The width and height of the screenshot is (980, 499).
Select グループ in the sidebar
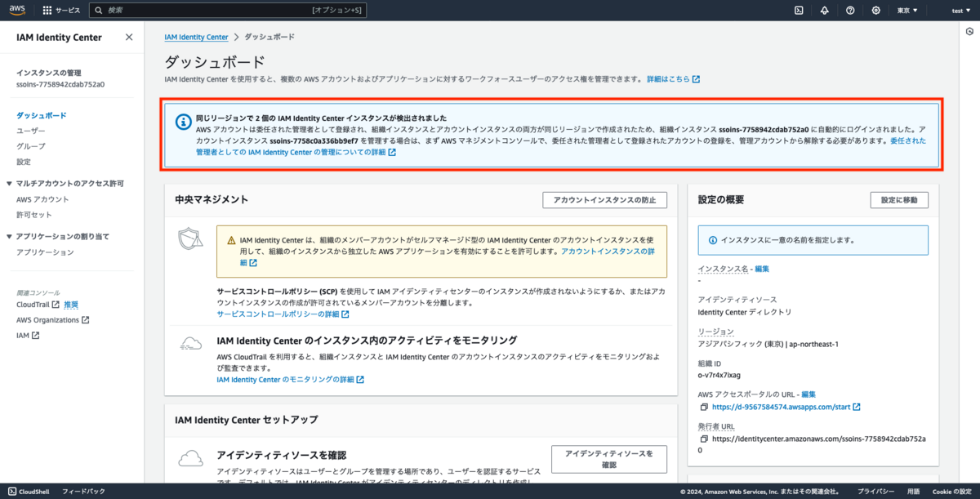pos(31,146)
